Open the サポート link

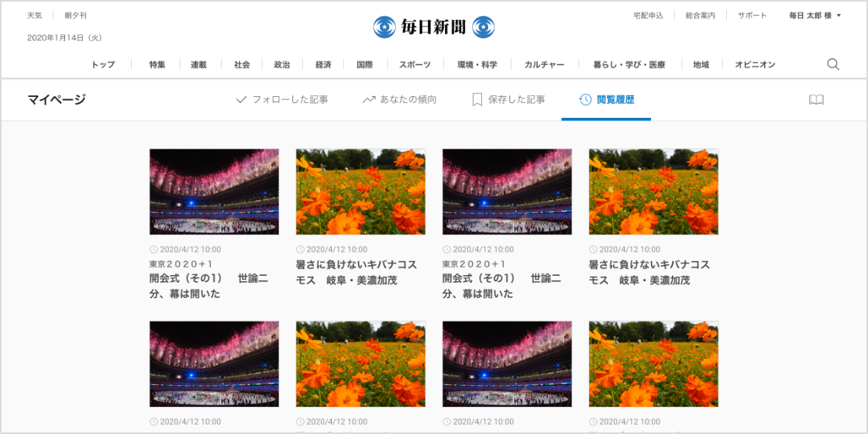coord(753,15)
